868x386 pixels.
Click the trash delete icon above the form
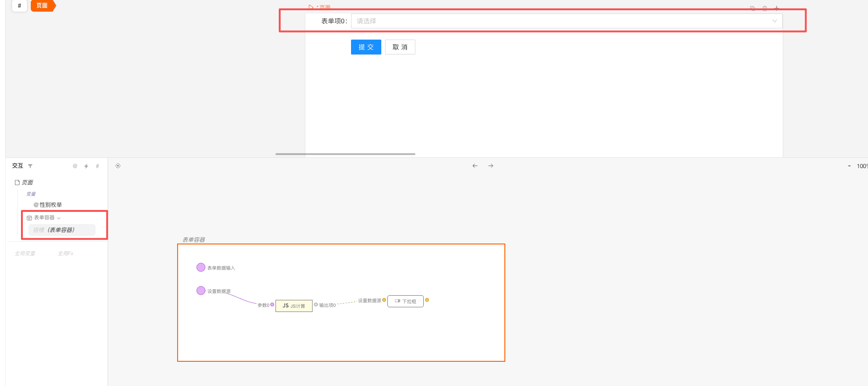[765, 8]
